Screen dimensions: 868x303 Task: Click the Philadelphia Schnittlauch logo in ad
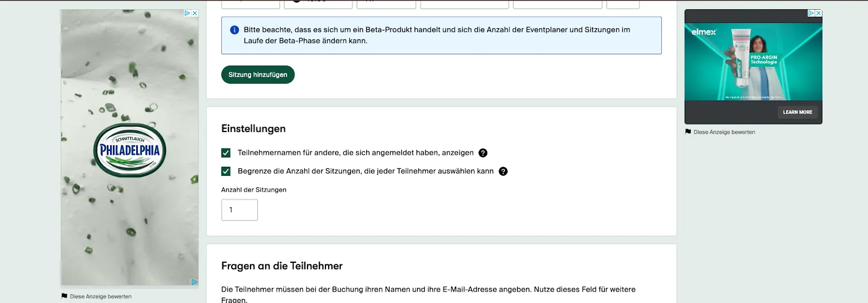(130, 150)
